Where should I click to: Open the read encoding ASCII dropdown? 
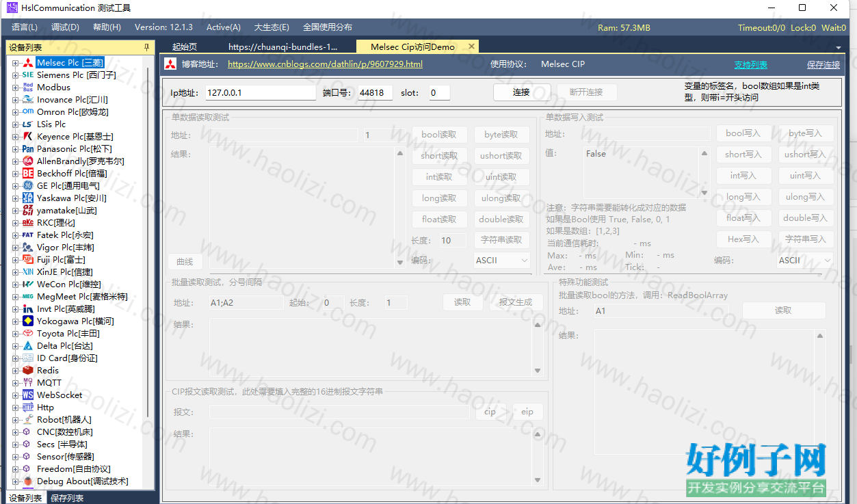pyautogui.click(x=502, y=261)
